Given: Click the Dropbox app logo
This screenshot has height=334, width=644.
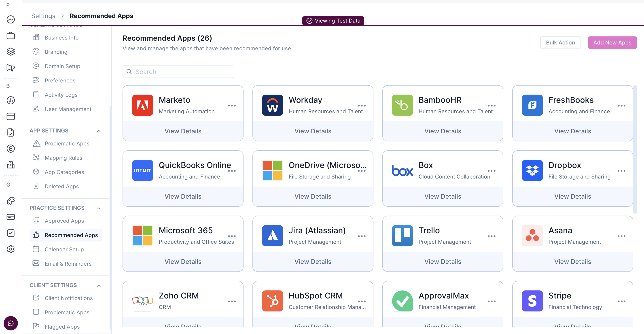Looking at the screenshot, I should pos(532,170).
